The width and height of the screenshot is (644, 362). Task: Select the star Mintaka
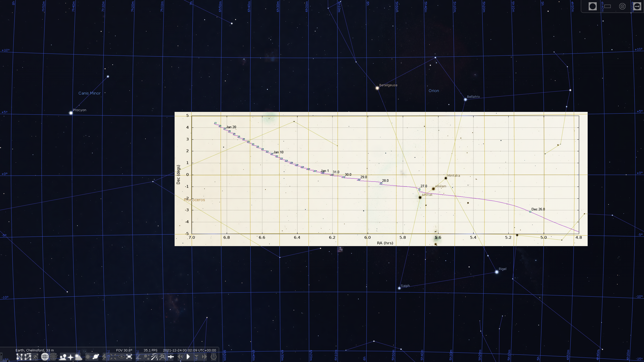[446, 178]
